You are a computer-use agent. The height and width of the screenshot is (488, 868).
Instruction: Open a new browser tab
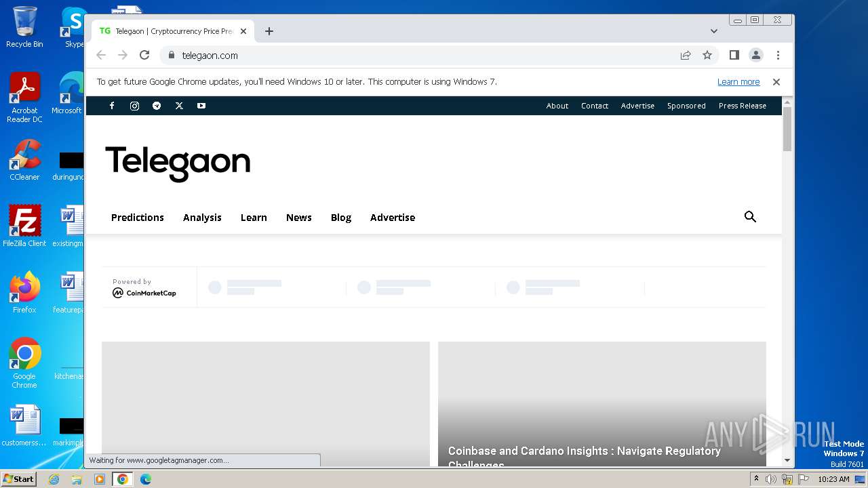tap(269, 31)
